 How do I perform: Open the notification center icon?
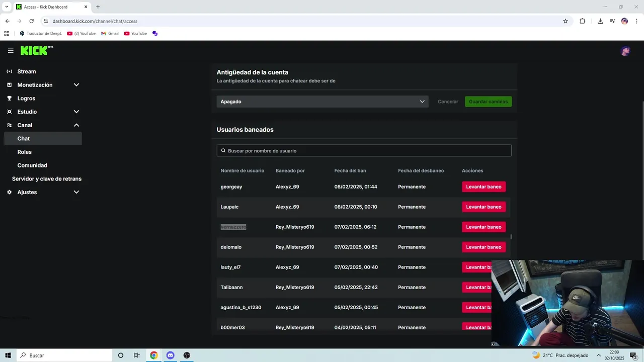pos(633,355)
